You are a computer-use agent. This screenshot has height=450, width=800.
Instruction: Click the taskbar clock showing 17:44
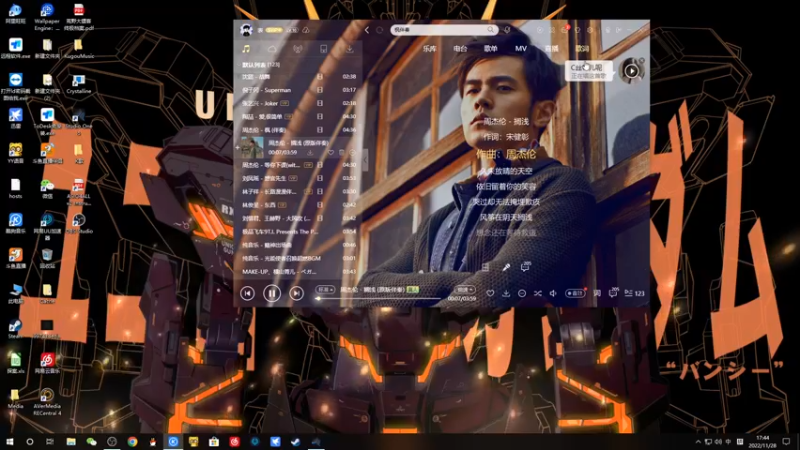tap(763, 442)
